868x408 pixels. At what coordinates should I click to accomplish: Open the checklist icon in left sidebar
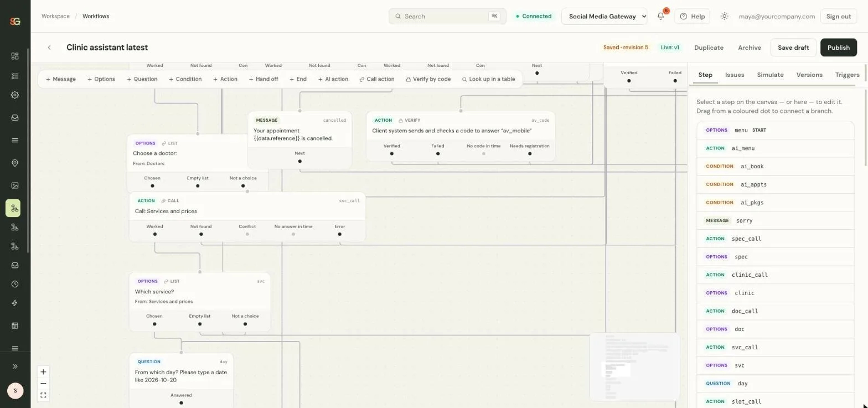pos(15,76)
